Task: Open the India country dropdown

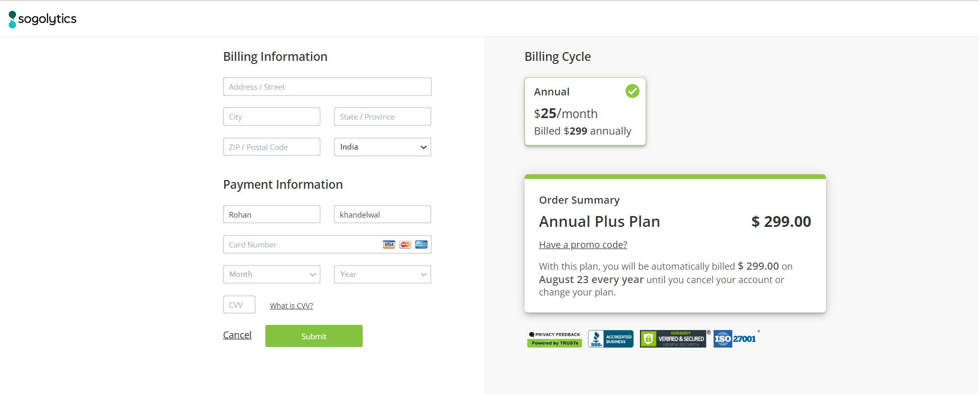Action: pyautogui.click(x=382, y=147)
